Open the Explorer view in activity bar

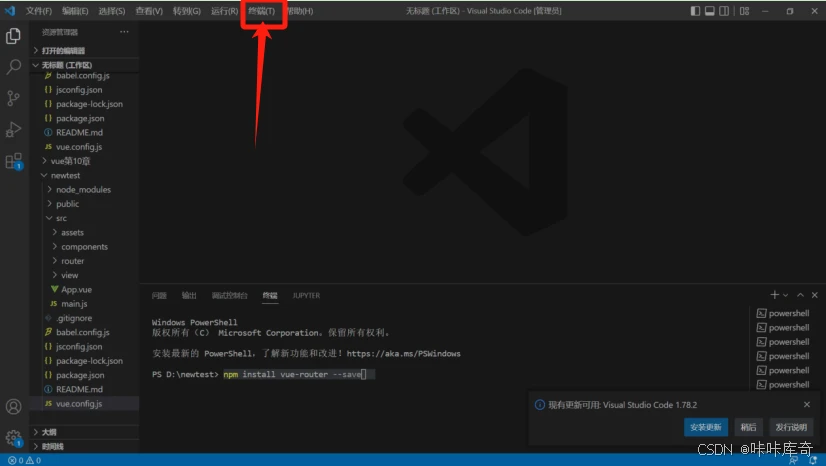click(13, 36)
